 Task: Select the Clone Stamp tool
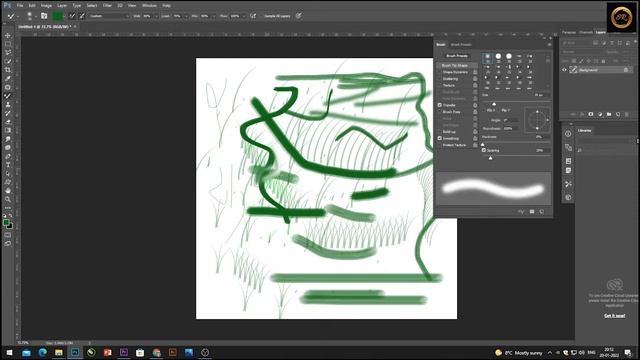(8, 104)
